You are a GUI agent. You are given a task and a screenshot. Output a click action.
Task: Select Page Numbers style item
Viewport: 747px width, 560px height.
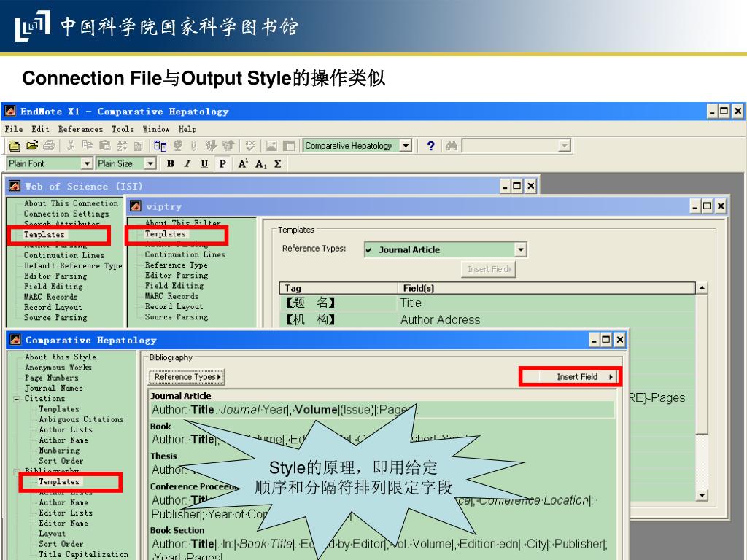click(52, 378)
